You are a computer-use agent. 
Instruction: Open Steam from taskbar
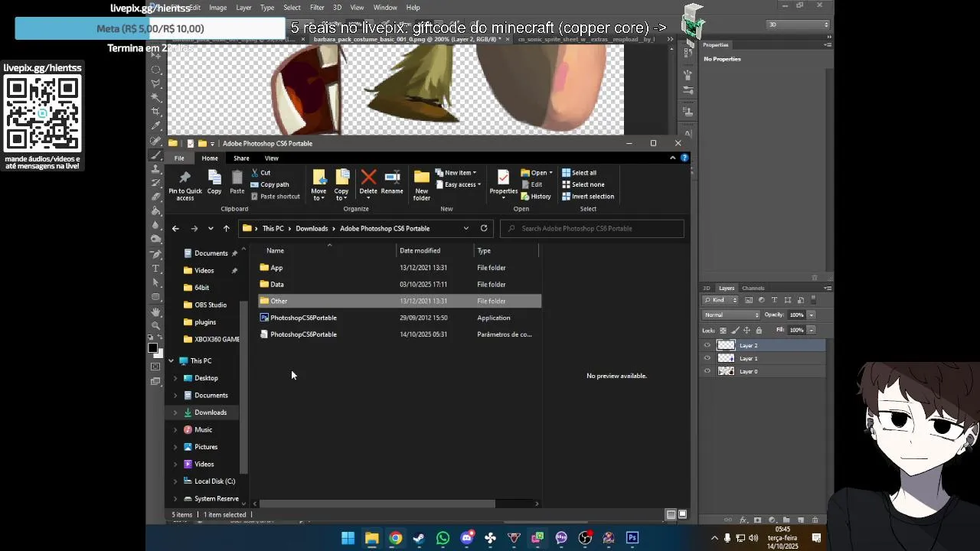point(419,538)
